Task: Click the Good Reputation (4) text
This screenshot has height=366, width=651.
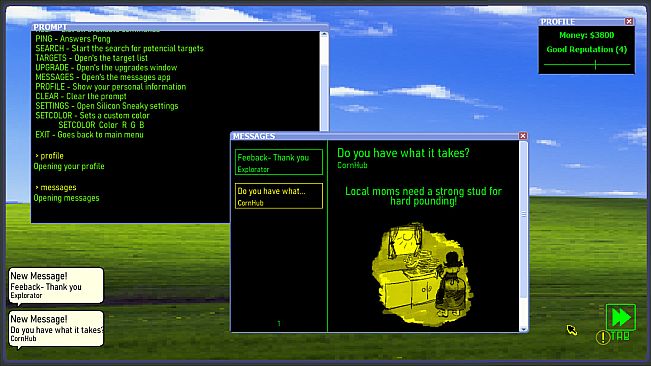Action: (587, 49)
